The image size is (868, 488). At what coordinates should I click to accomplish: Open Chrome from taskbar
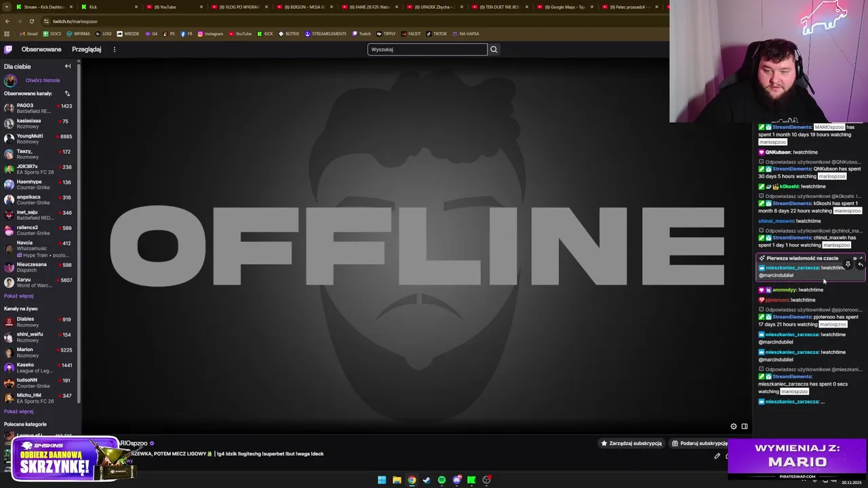(x=412, y=480)
